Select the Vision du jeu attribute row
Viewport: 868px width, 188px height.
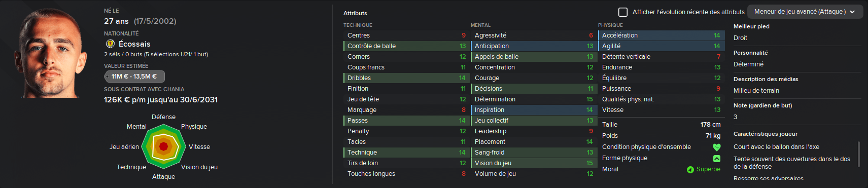(534, 163)
